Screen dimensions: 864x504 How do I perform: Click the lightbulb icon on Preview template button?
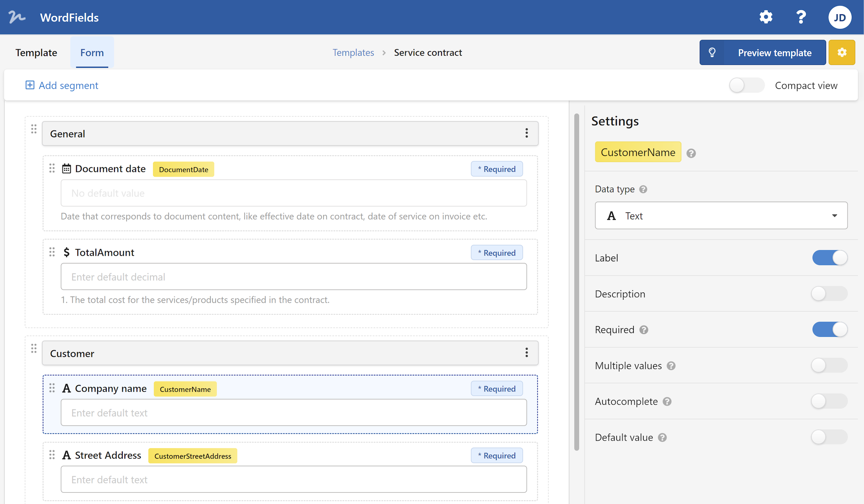[712, 52]
